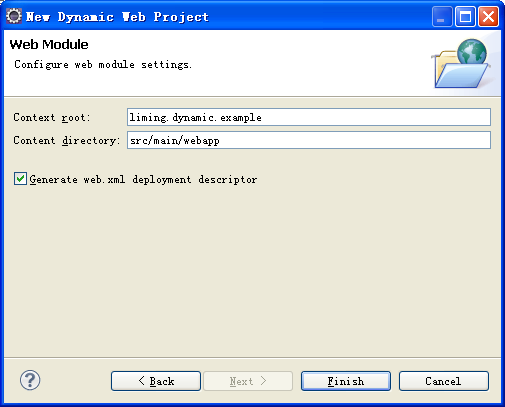Click the separator line above the button row
505x407 pixels.
(252, 358)
